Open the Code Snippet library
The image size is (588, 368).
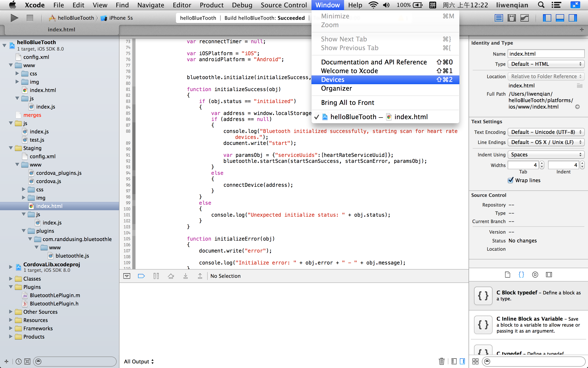point(521,275)
